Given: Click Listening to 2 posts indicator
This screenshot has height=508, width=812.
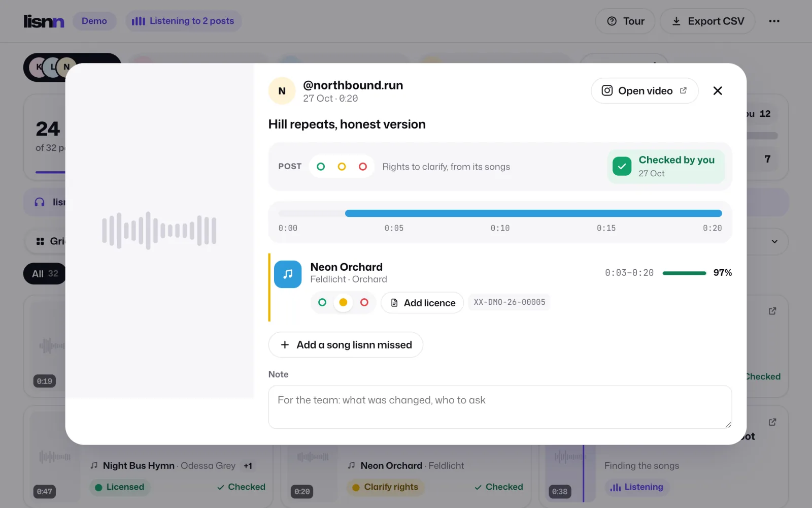Looking at the screenshot, I should click(183, 21).
